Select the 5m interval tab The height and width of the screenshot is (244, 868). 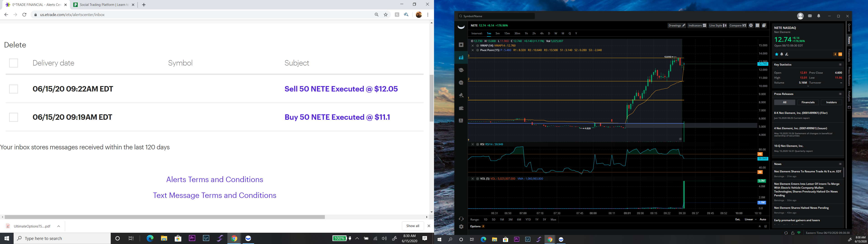[x=497, y=33]
